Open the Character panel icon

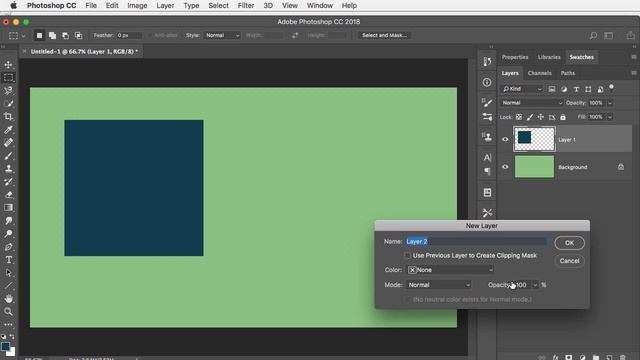click(487, 158)
